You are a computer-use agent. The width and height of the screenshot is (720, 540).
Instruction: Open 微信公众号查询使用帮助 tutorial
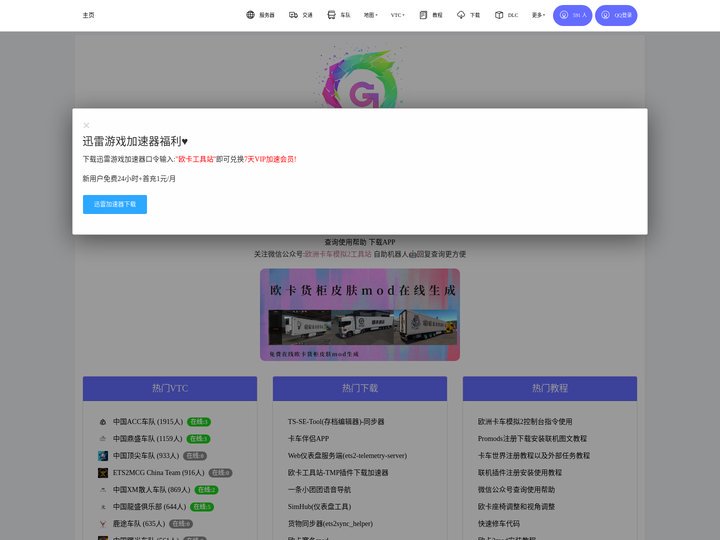click(x=516, y=489)
